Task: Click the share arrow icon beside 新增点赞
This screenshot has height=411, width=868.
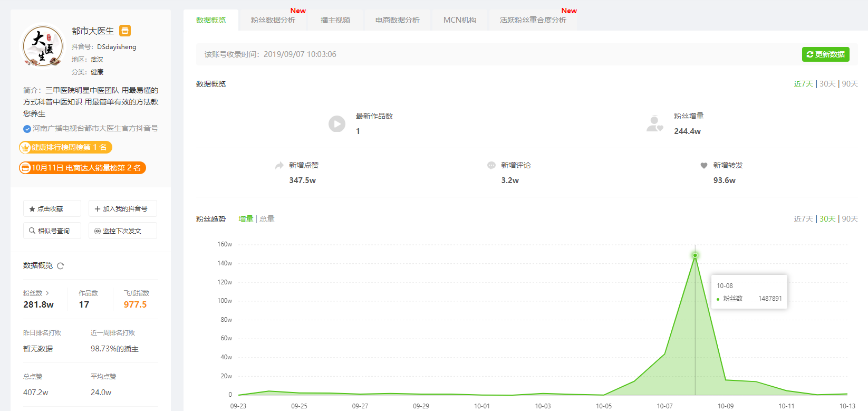Action: 279,166
